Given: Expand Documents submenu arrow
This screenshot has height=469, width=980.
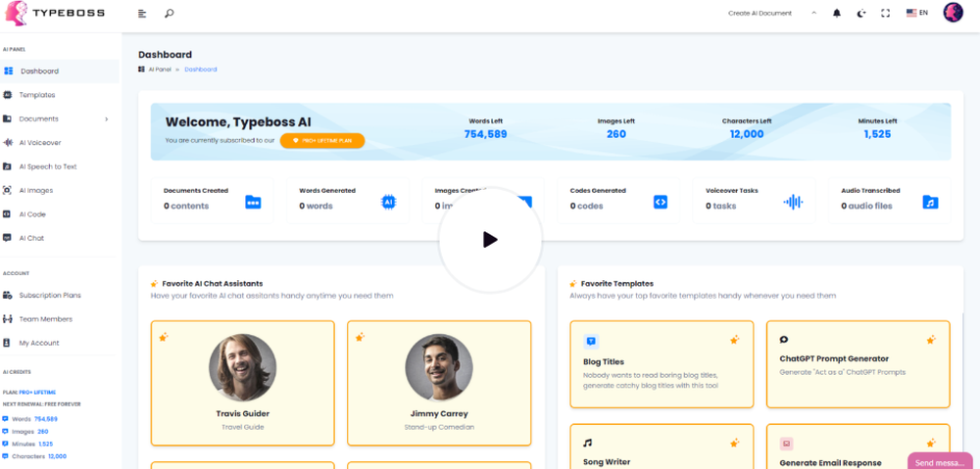Looking at the screenshot, I should 106,118.
